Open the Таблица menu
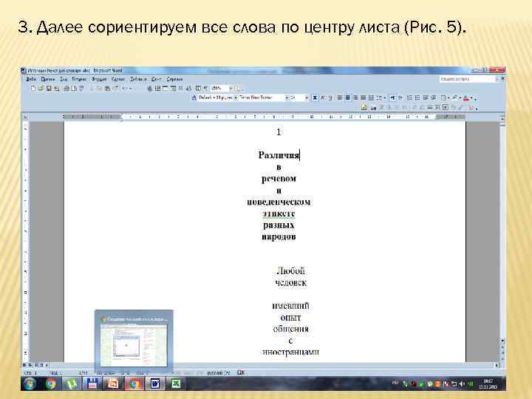Image resolution: width=532 pixels, height=399 pixels. (138, 79)
